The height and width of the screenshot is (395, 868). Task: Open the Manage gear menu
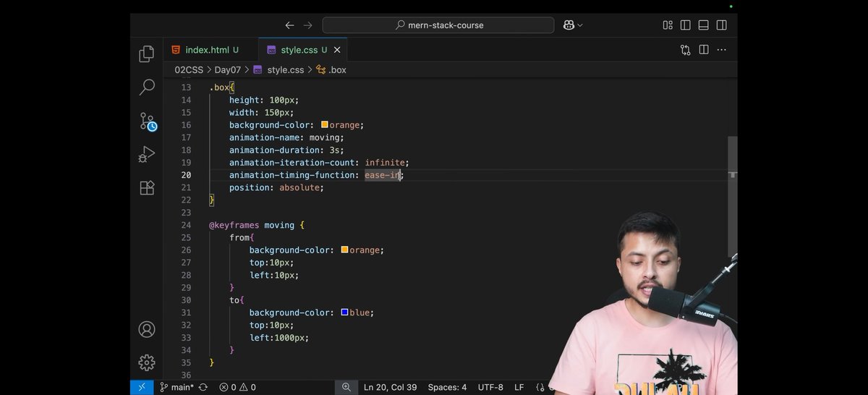147,362
